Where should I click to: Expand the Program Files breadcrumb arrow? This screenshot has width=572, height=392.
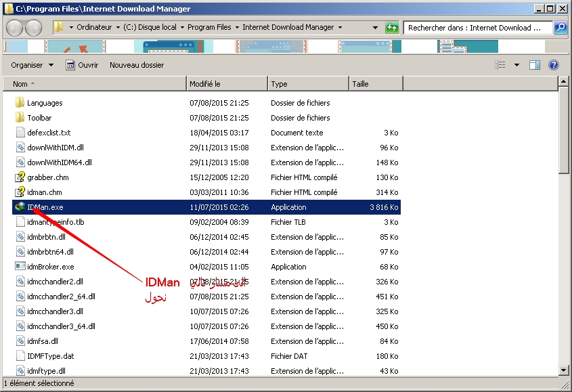tap(237, 27)
